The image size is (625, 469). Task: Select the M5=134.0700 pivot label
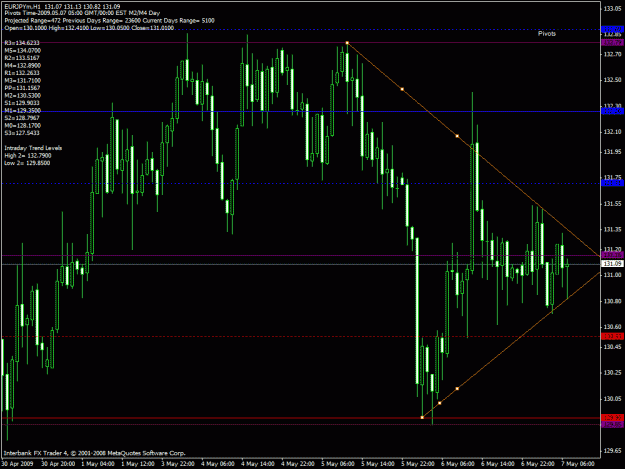tap(23, 51)
